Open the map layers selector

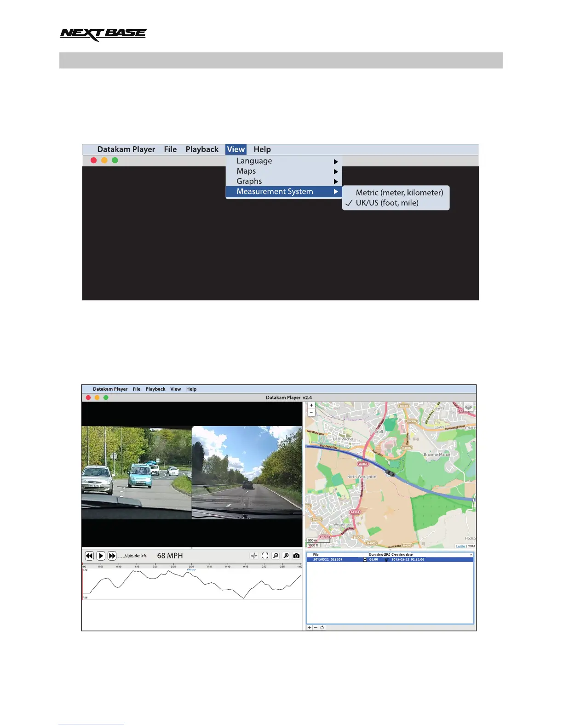[468, 407]
